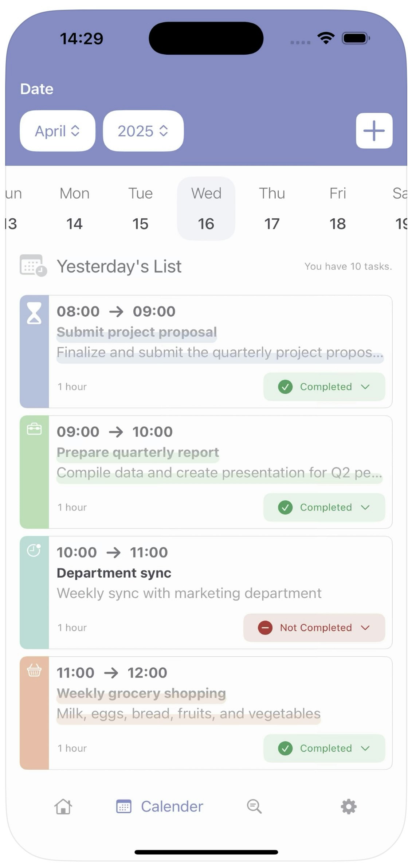The image size is (416, 868).
Task: Open the April month dropdown
Action: pyautogui.click(x=58, y=131)
